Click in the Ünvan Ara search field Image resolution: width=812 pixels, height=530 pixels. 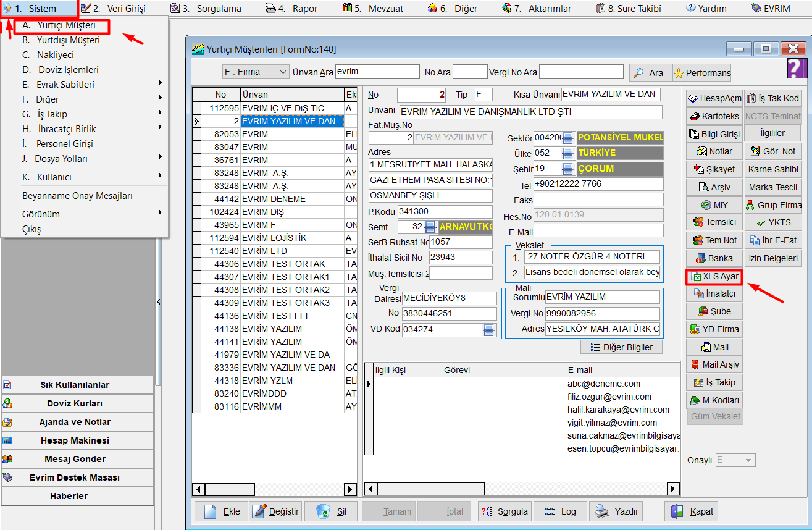[x=377, y=72]
